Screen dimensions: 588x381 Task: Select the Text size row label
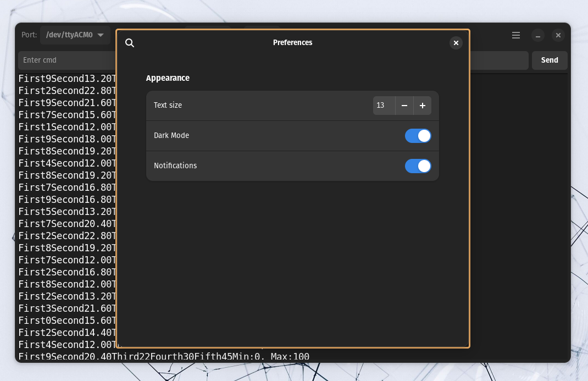(168, 106)
